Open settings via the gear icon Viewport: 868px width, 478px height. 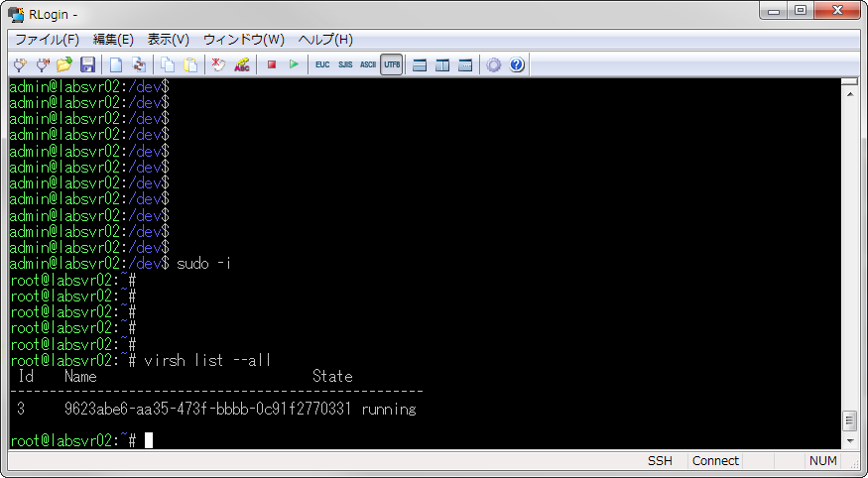tap(493, 65)
